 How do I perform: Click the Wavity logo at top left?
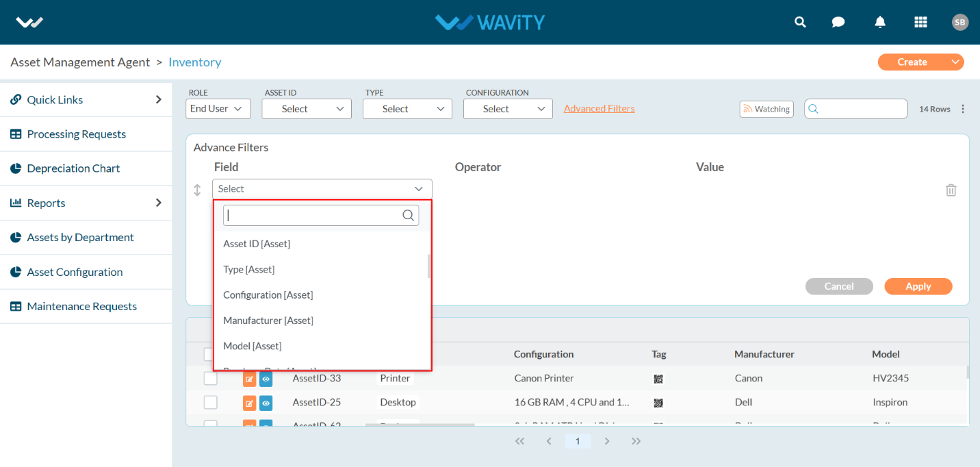29,22
